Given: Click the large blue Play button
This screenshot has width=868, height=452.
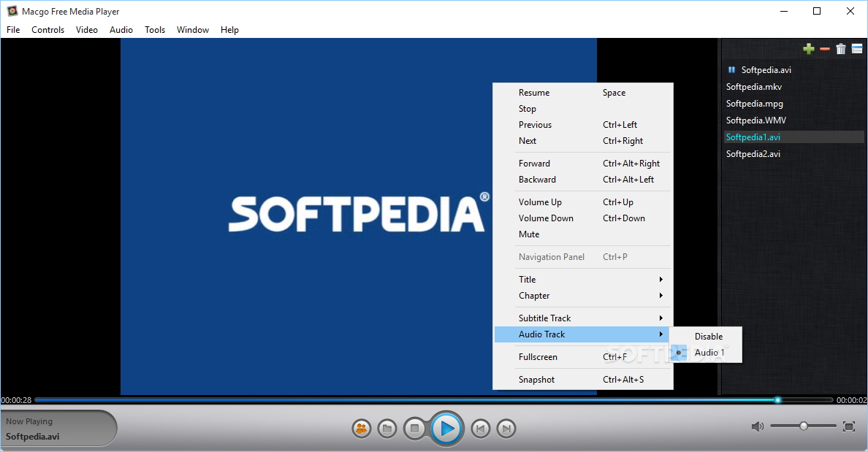Looking at the screenshot, I should 446,428.
